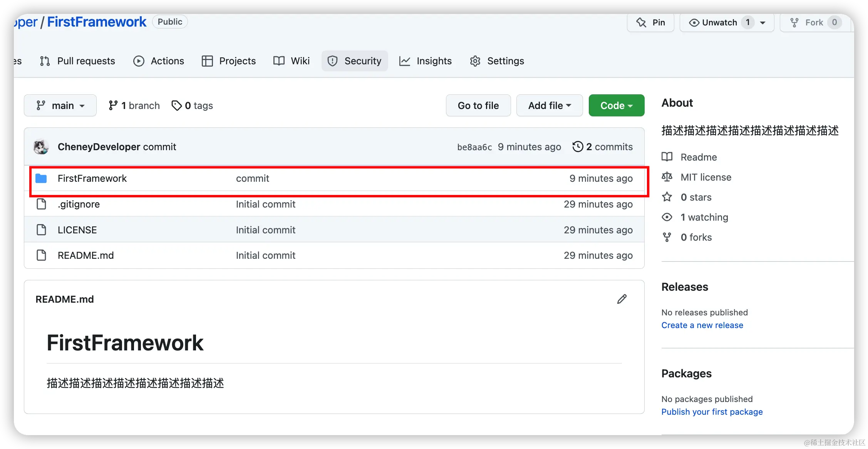Click the branch icon beside 1 branch

[x=113, y=106]
